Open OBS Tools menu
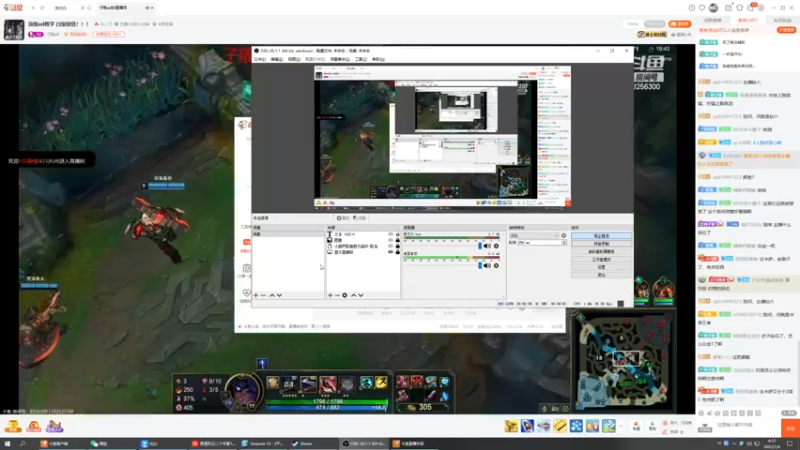800x450 pixels. (x=361, y=59)
